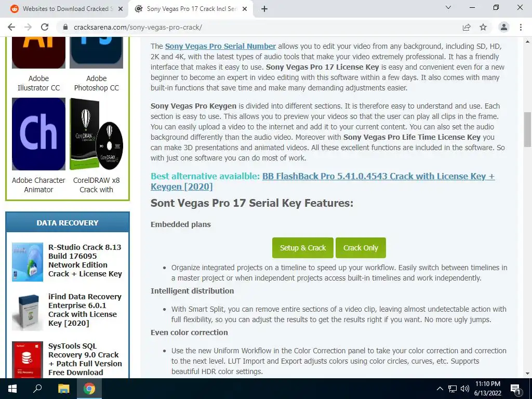Open the notification center icon
The height and width of the screenshot is (399, 532).
click(515, 389)
